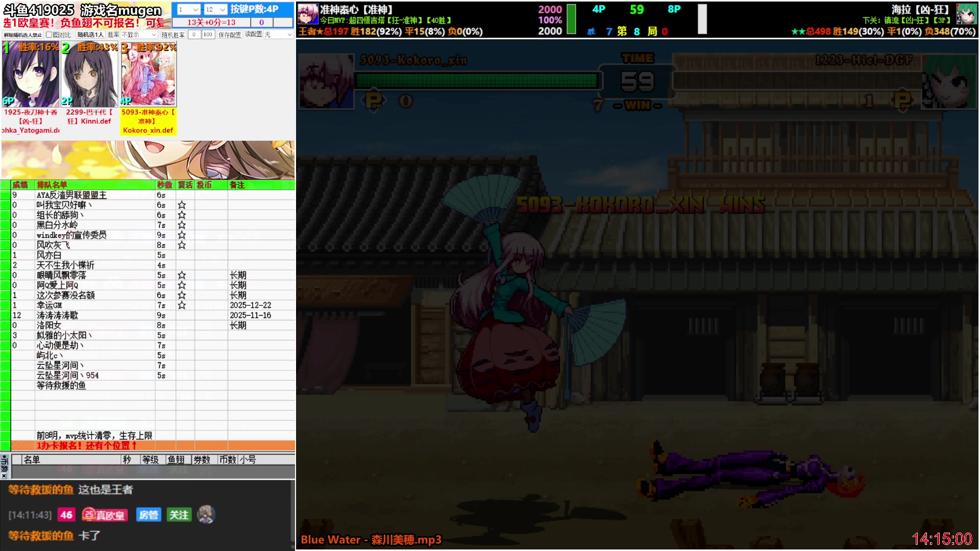Click the random win-rate field showing 0

(x=194, y=35)
